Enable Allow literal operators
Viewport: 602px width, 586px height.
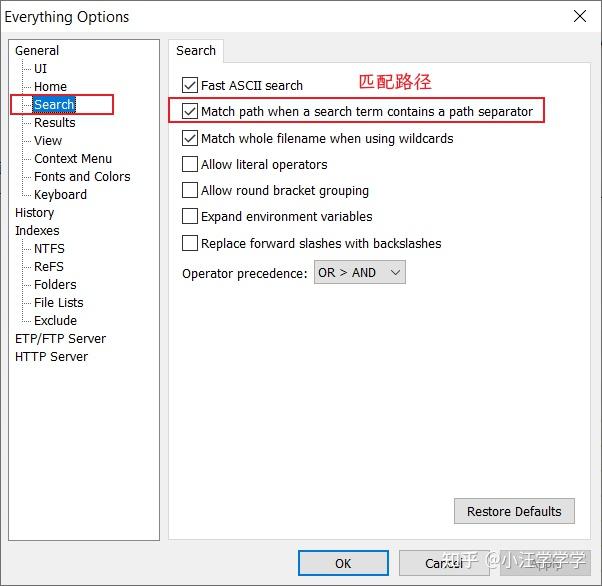(x=190, y=164)
